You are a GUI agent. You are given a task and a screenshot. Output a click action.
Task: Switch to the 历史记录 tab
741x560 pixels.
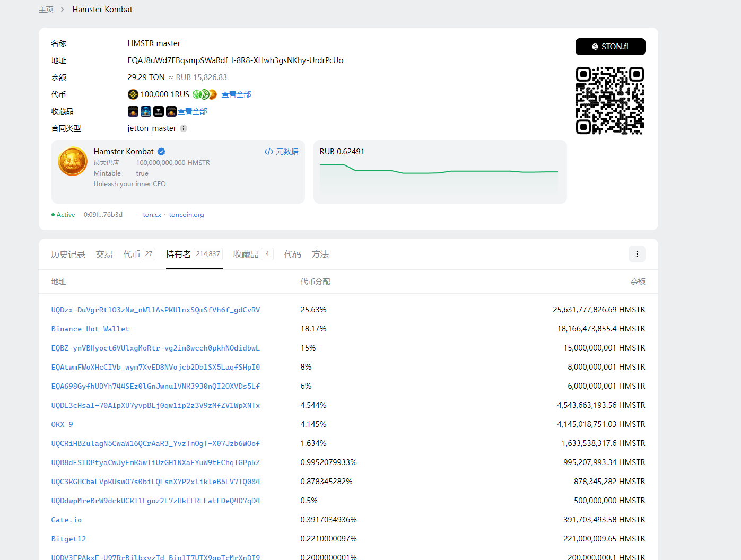click(68, 255)
